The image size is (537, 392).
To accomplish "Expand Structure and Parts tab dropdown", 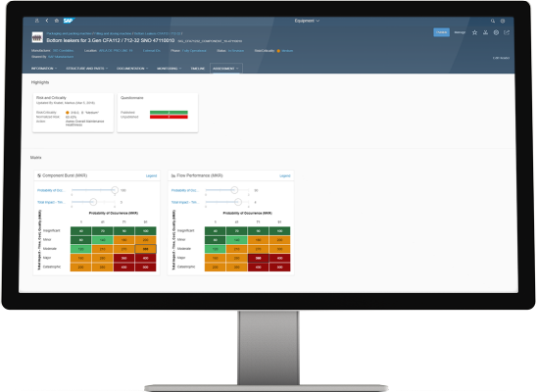I will pyautogui.click(x=86, y=69).
